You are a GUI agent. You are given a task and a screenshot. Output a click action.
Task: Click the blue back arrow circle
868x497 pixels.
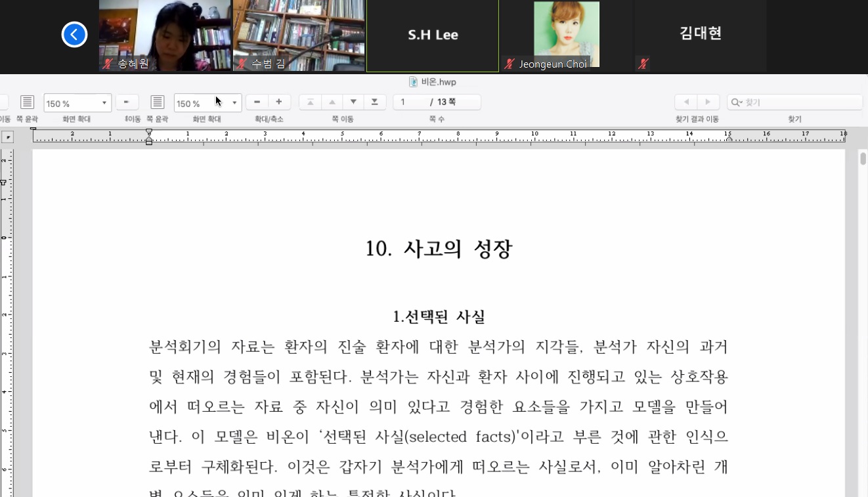(74, 35)
